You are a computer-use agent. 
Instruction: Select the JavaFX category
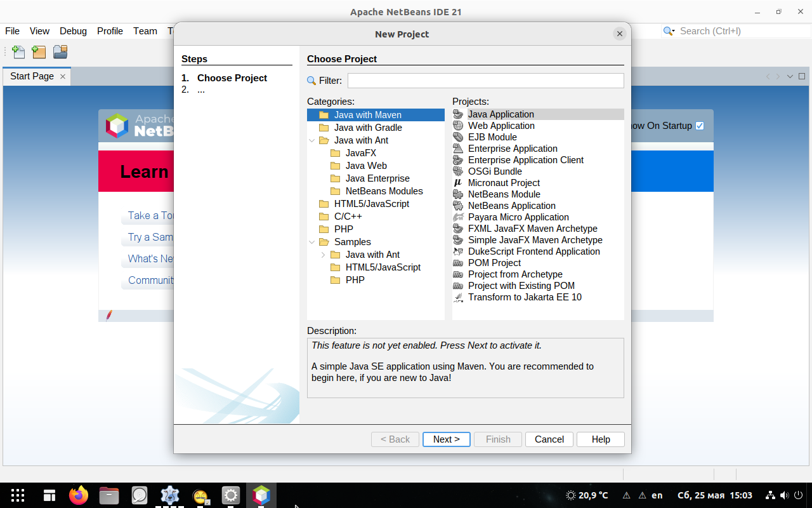[361, 153]
